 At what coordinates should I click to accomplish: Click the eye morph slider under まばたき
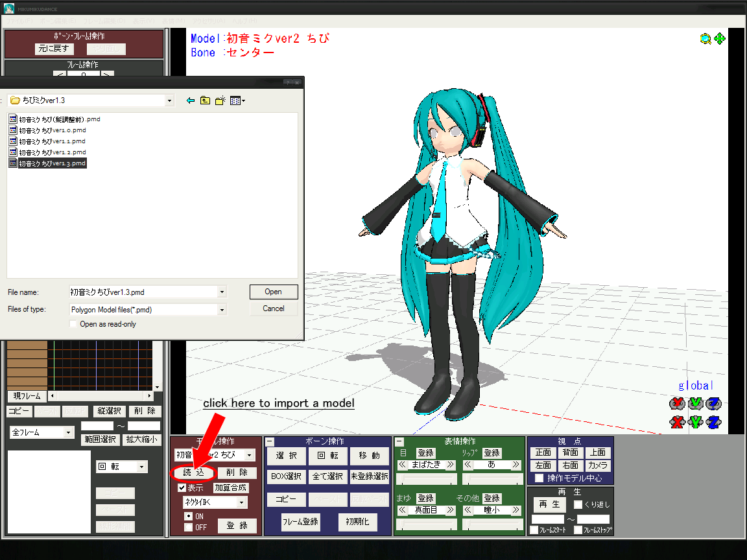[x=427, y=478]
